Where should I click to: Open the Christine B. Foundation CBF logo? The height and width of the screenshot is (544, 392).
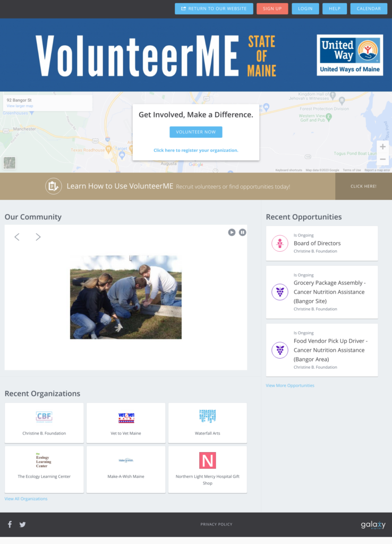[44, 416]
